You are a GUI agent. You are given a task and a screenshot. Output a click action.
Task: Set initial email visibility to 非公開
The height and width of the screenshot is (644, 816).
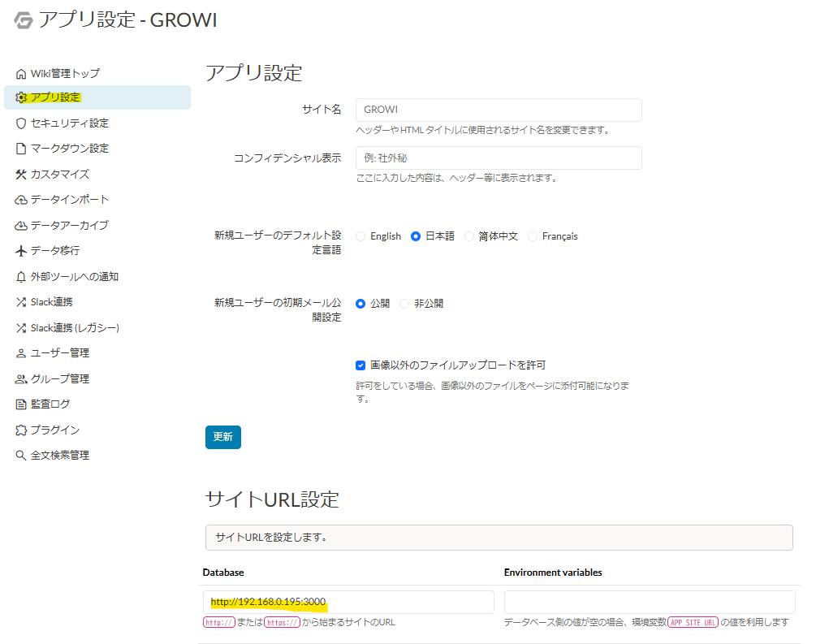point(404,304)
